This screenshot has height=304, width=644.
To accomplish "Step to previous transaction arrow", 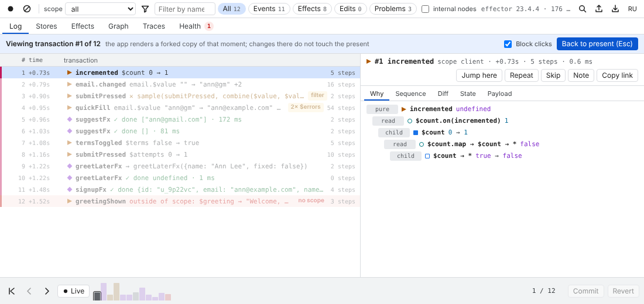I will click(x=29, y=291).
